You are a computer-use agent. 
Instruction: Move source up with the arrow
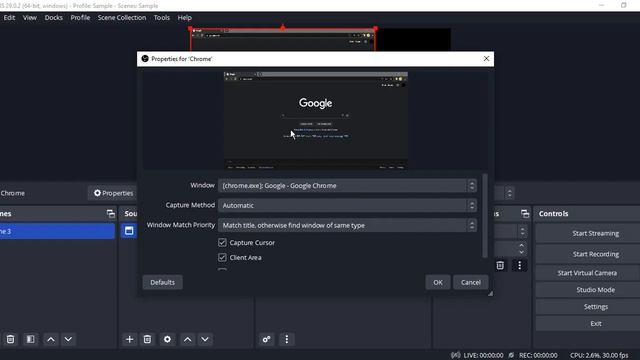187,339
